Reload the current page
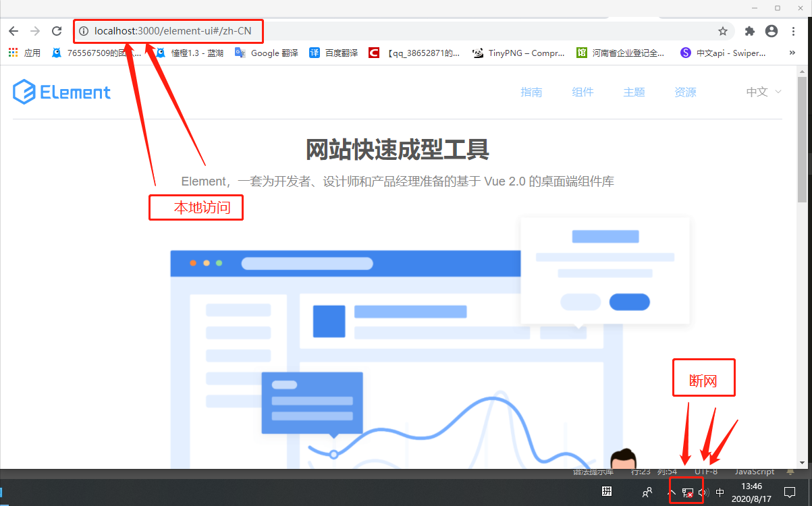 tap(57, 31)
